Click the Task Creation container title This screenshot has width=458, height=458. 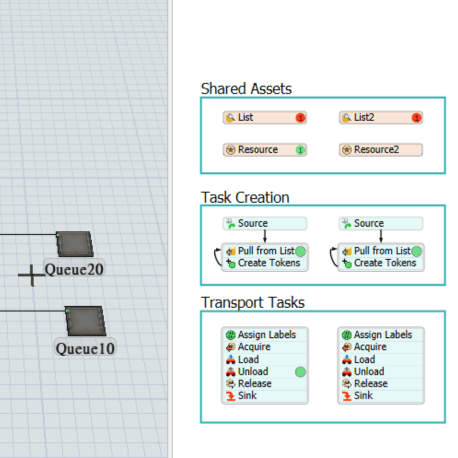pyautogui.click(x=245, y=197)
